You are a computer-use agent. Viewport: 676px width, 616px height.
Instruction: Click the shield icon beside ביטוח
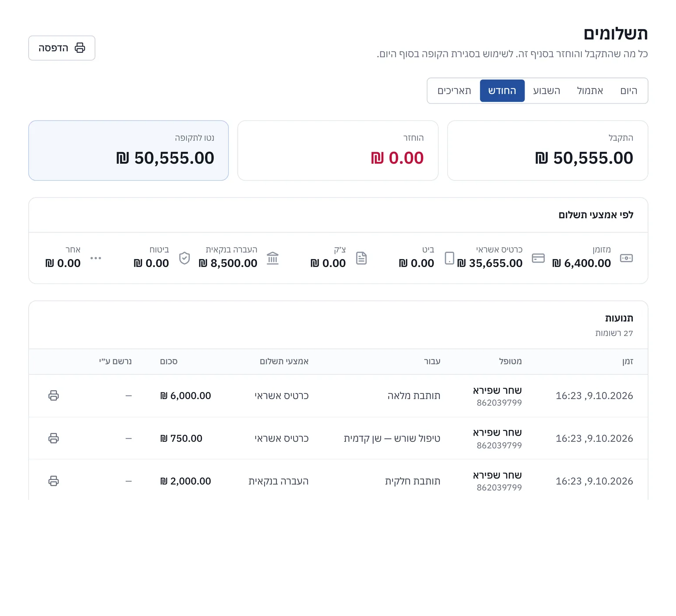[184, 258]
